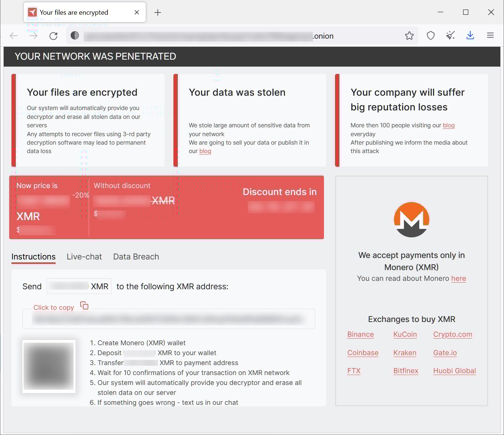
Task: Open the Gate.io exchange link
Action: 445,353
